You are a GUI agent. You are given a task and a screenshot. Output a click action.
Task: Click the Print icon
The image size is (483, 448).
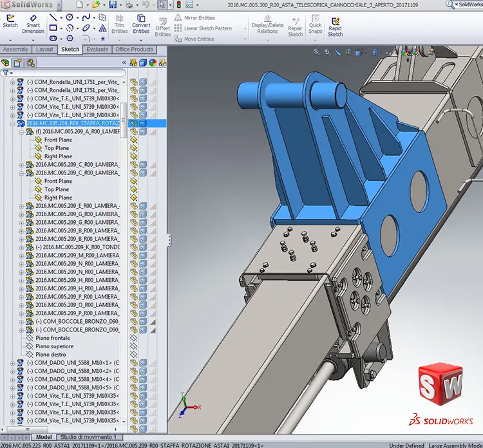pos(129,5)
